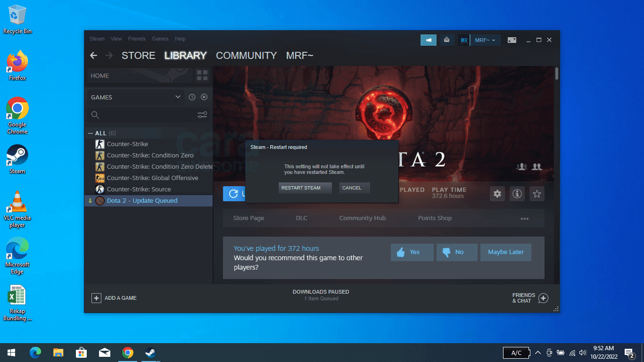Click RESTART STEAM button
The width and height of the screenshot is (644, 362).
pos(305,188)
